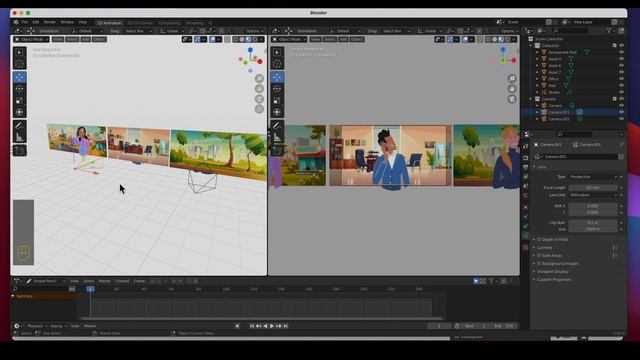Open Object menu in left viewport header
This screenshot has height=360, width=640.
pos(99,39)
